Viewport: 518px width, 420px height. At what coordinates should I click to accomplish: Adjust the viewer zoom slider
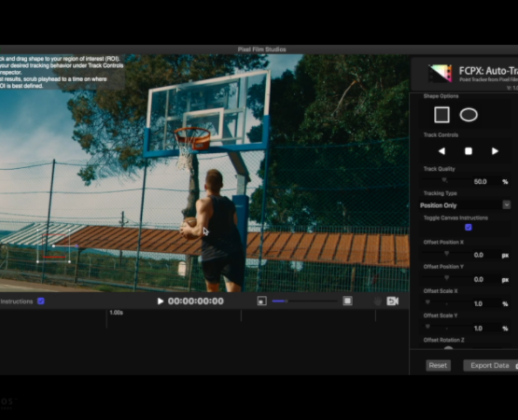pos(304,301)
